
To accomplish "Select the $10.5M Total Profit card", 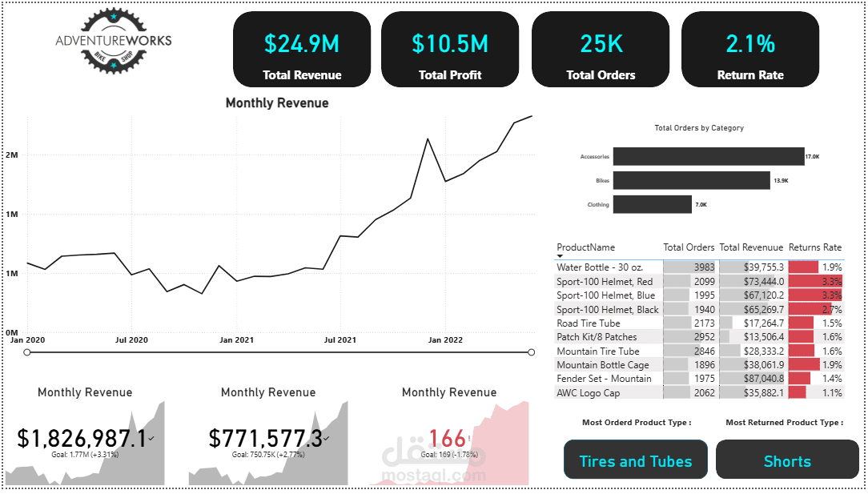I will click(450, 50).
